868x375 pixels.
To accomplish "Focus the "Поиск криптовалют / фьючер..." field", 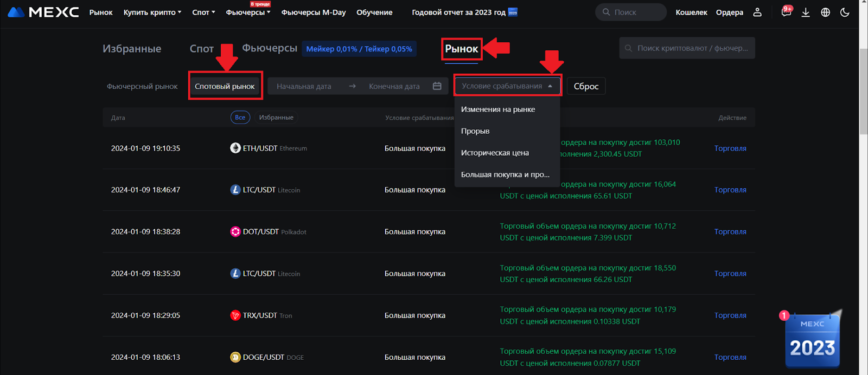I will (x=687, y=48).
